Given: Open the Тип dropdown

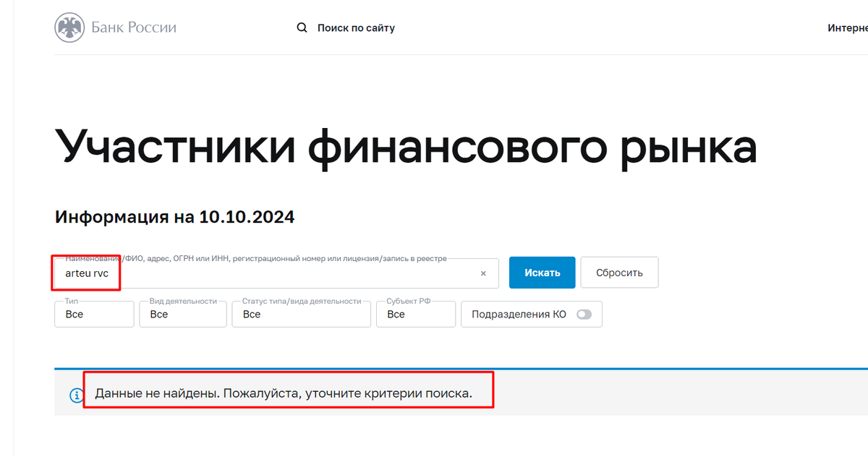Looking at the screenshot, I should (x=94, y=315).
